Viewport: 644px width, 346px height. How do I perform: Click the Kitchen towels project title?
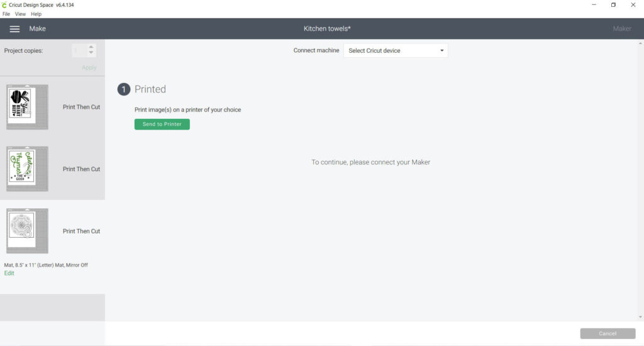click(327, 29)
